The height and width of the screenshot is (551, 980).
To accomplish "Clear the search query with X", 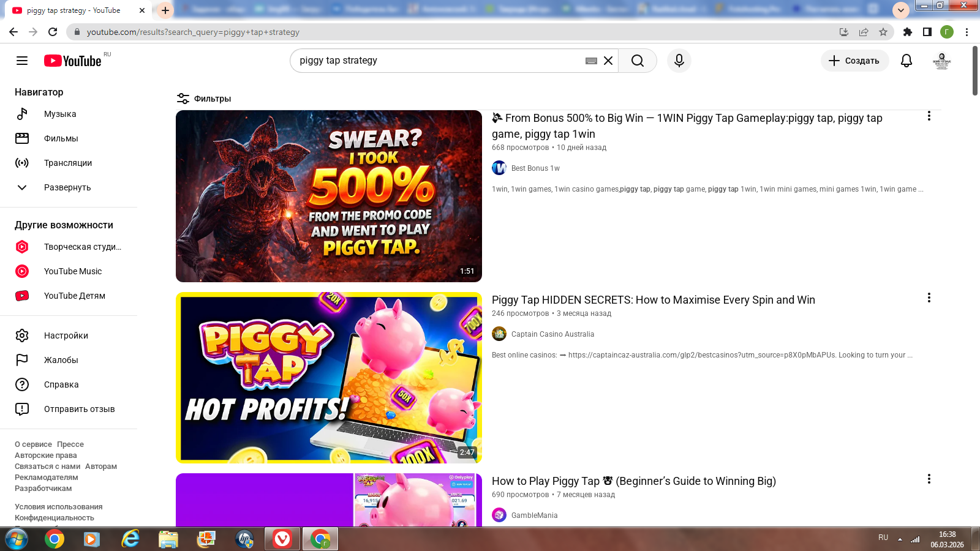I will coord(608,61).
